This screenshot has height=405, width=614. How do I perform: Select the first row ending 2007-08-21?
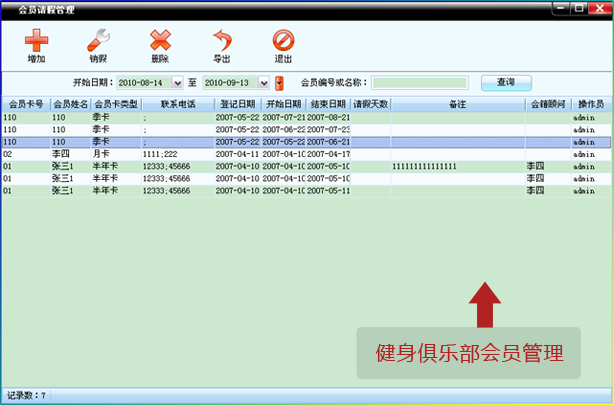307,118
